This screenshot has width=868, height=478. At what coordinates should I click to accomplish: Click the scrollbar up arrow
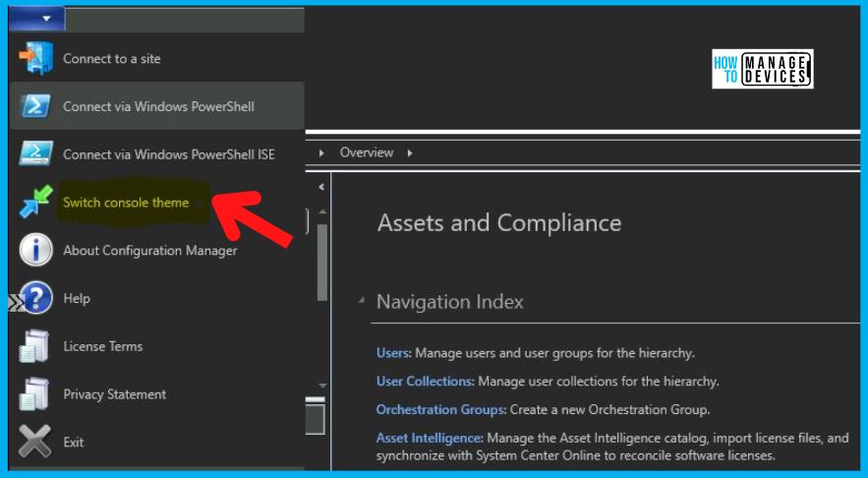(322, 212)
